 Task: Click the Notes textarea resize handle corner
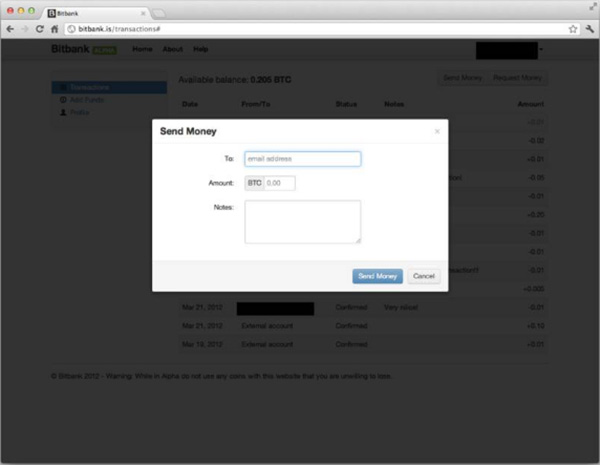358,241
